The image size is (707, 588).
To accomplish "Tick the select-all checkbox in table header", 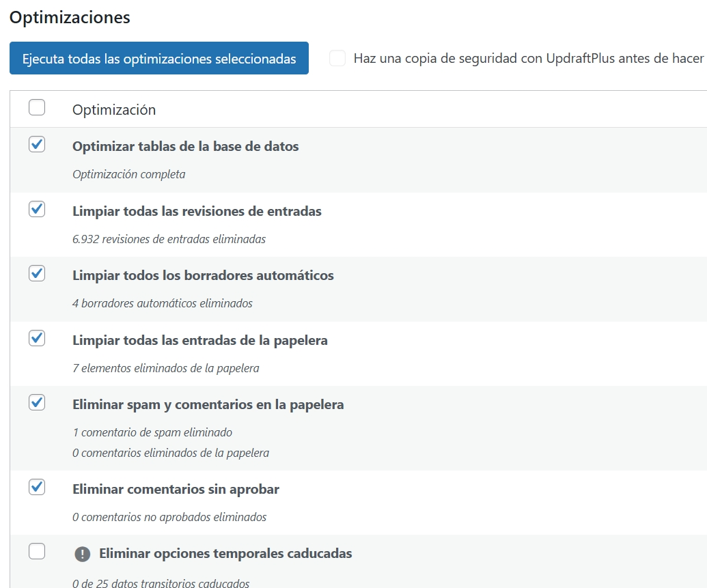I will tap(37, 108).
